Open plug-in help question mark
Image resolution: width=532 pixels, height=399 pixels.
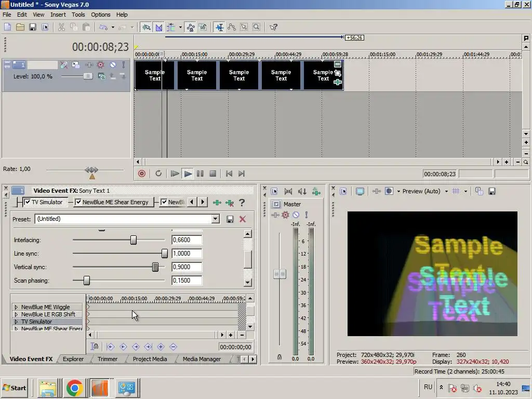tap(242, 203)
